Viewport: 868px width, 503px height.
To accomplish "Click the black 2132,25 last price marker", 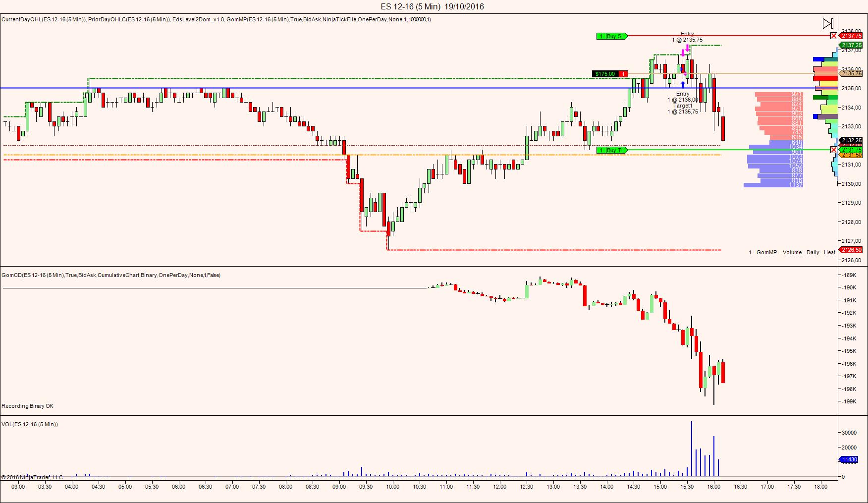I will [x=852, y=140].
